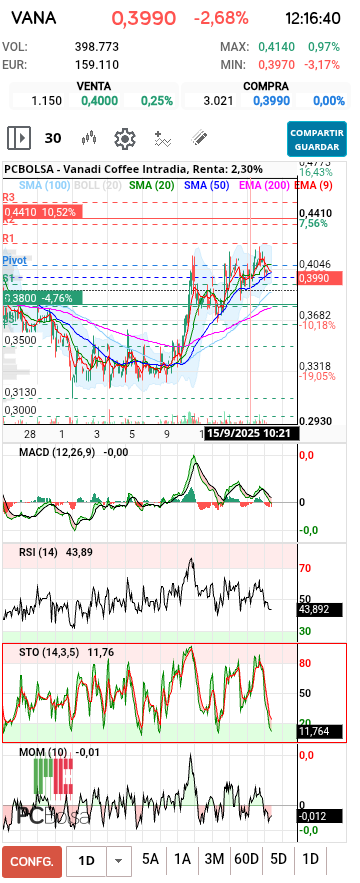Screen dimensions: 360x883
Task: Toggle EMA (9) legend
Action: point(313,185)
